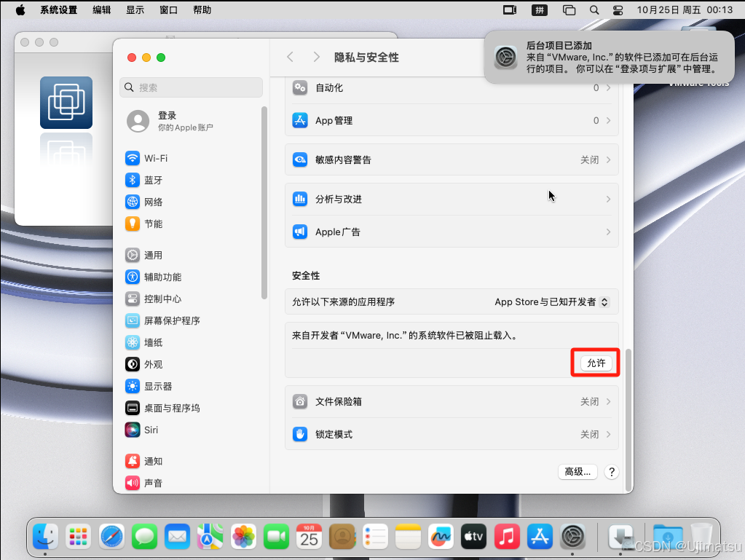745x560 pixels.
Task: Open 锁定模式 lockdown mode row
Action: [x=452, y=434]
